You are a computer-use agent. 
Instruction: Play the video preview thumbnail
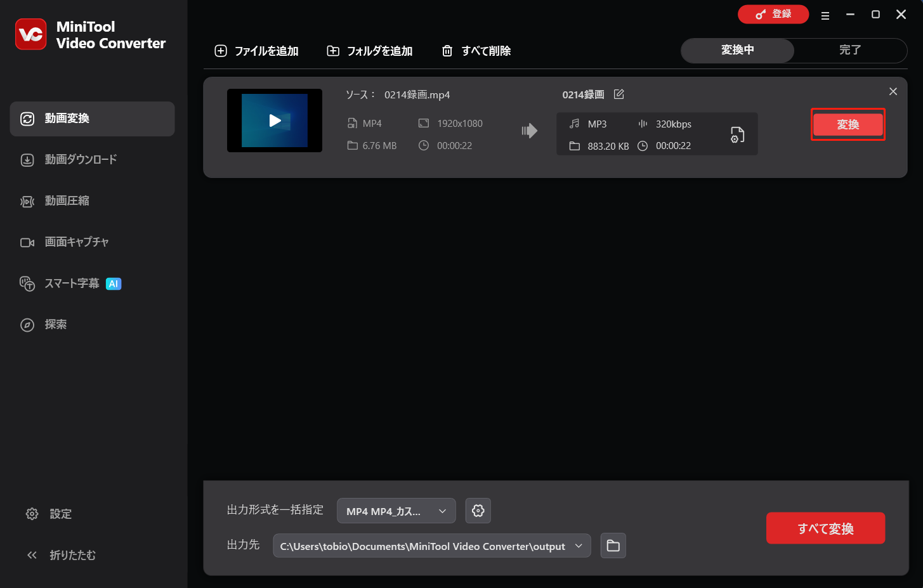pyautogui.click(x=274, y=121)
